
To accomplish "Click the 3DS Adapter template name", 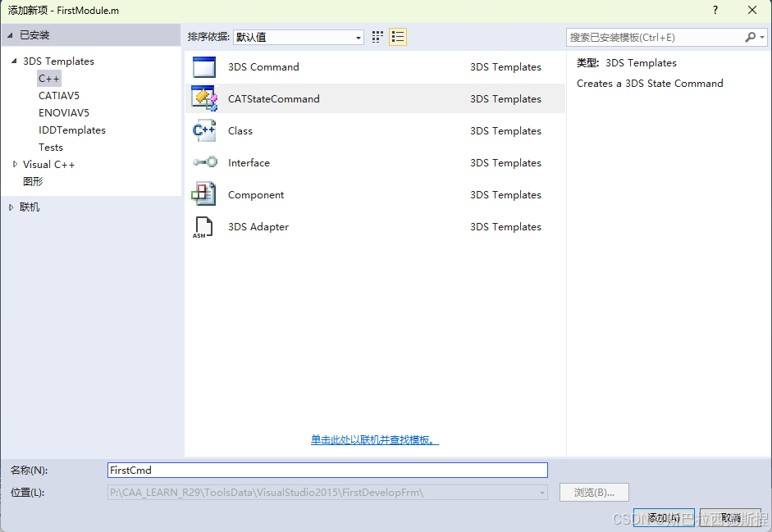I will (x=258, y=227).
